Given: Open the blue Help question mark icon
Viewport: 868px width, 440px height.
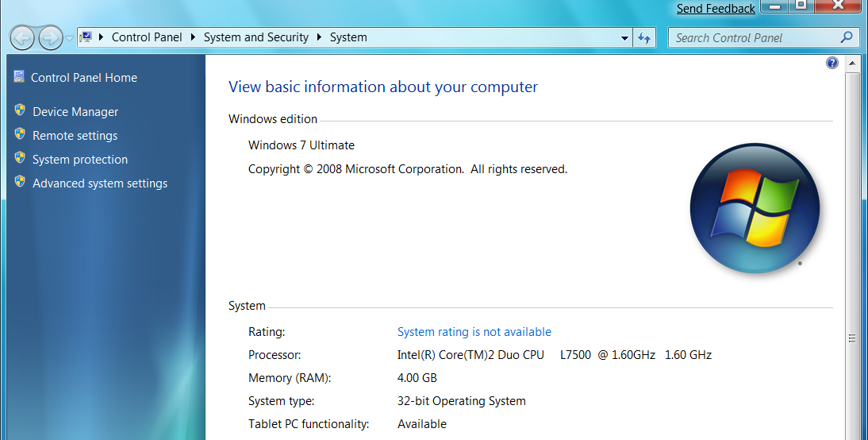Looking at the screenshot, I should [x=832, y=63].
